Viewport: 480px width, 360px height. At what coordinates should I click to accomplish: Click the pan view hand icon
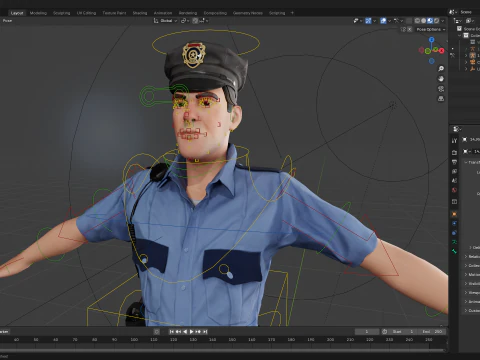coord(441,79)
